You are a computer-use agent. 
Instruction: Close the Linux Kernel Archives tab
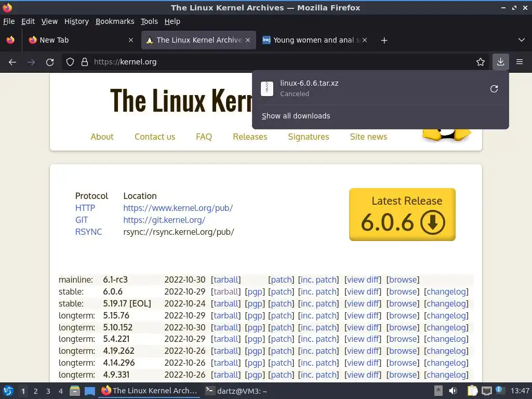(x=248, y=40)
